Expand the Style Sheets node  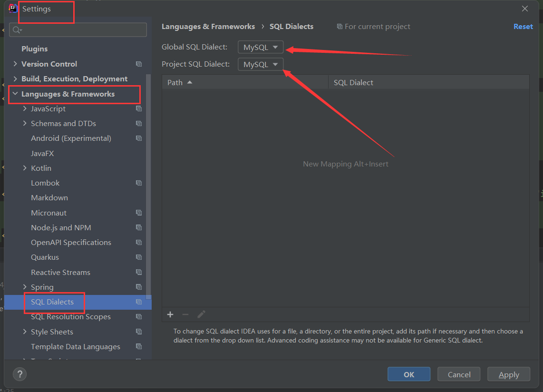click(25, 332)
